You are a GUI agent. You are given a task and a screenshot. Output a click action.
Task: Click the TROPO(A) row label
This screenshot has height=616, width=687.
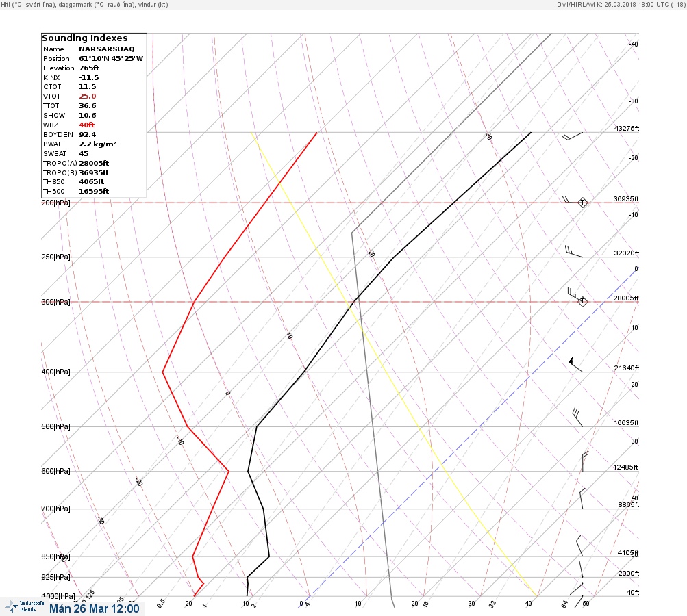coord(60,164)
